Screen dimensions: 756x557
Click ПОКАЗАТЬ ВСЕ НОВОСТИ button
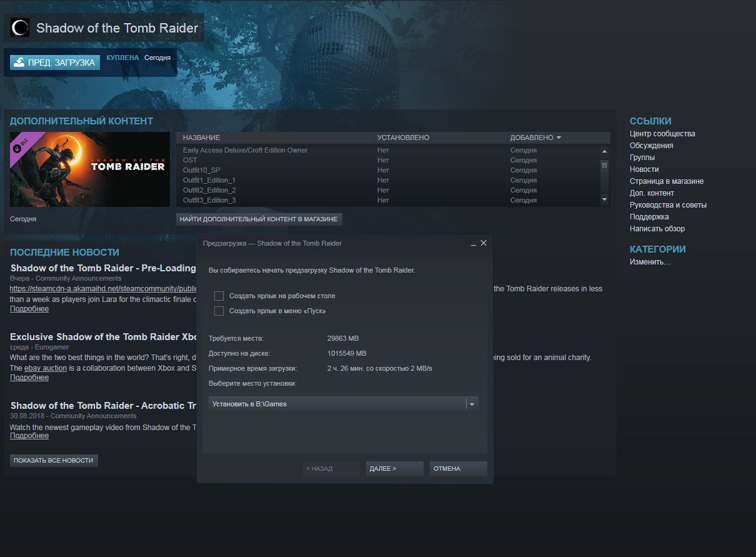[x=54, y=461]
